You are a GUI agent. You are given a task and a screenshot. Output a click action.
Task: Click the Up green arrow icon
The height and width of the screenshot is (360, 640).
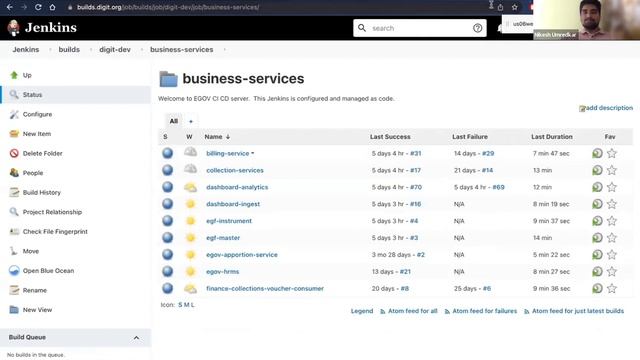pos(14,75)
